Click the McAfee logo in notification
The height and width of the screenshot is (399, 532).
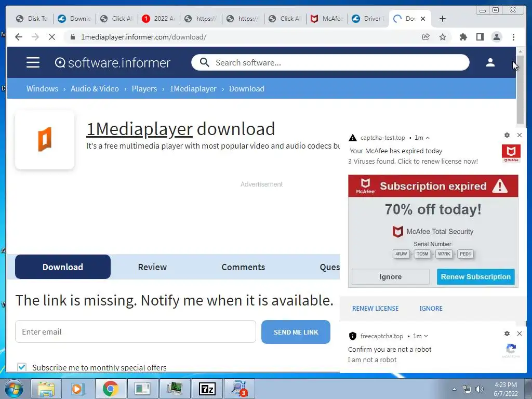tap(511, 153)
